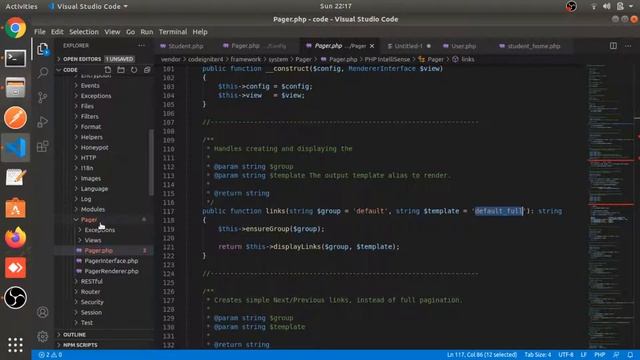Click the Activities button in top bar
Screen dimensions: 640x360
click(21, 6)
